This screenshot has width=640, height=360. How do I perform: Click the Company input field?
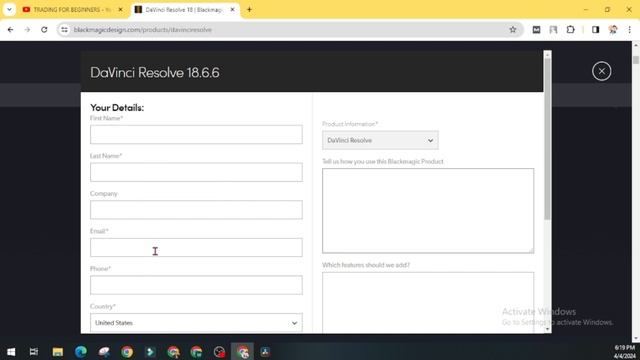coord(196,210)
